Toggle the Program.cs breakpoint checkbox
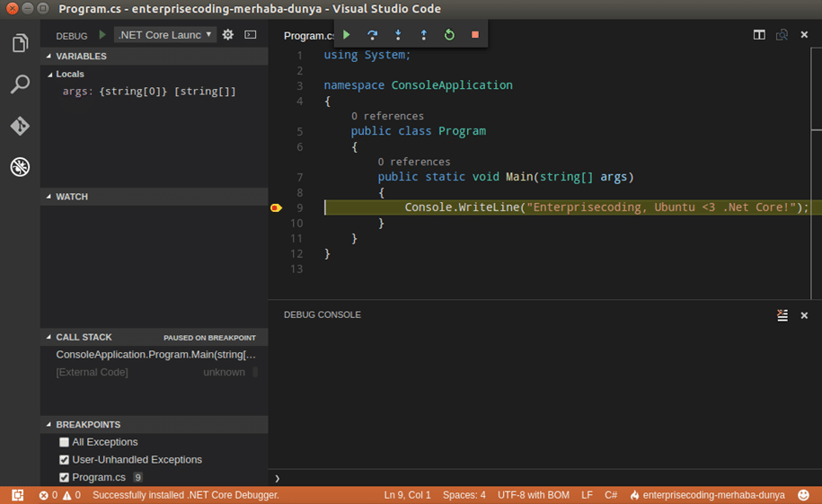The image size is (822, 504). coord(64,477)
